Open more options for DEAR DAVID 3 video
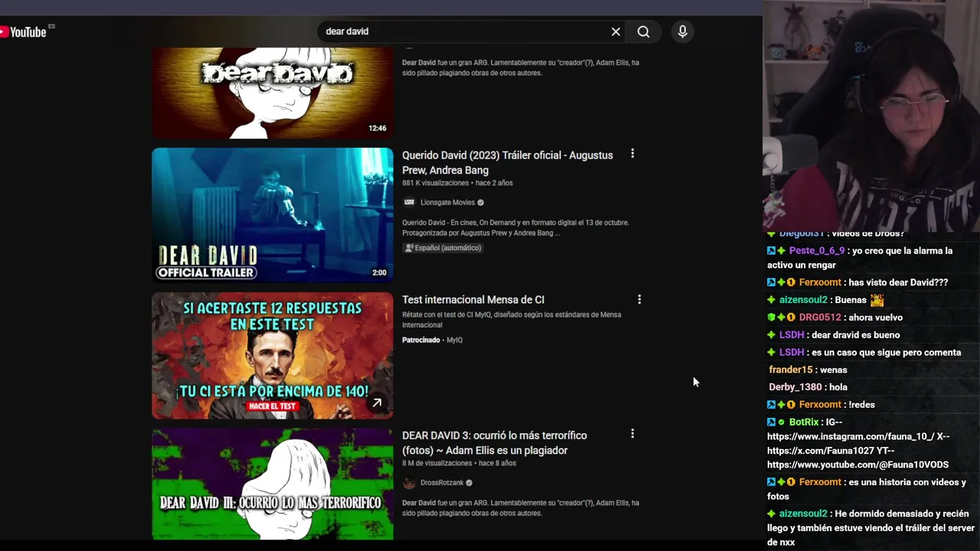The image size is (980, 551). point(632,434)
